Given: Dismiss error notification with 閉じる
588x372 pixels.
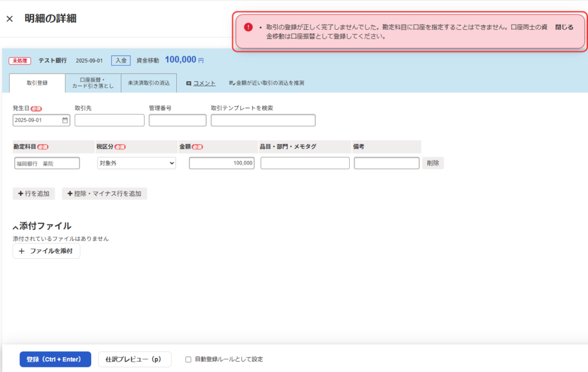Looking at the screenshot, I should click(x=564, y=27).
